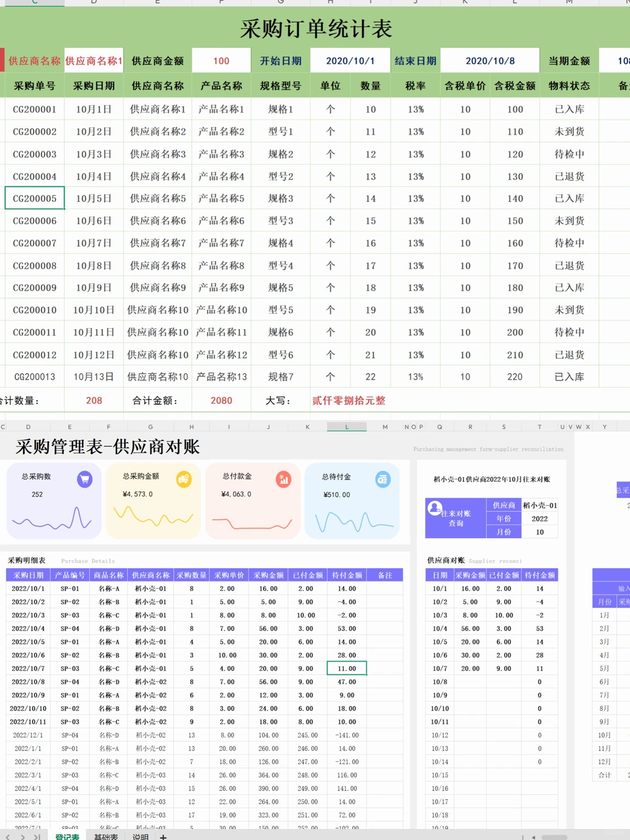Click the jump-to-last-sheet arrow icon
This screenshot has height=840, width=630.
click(x=37, y=836)
